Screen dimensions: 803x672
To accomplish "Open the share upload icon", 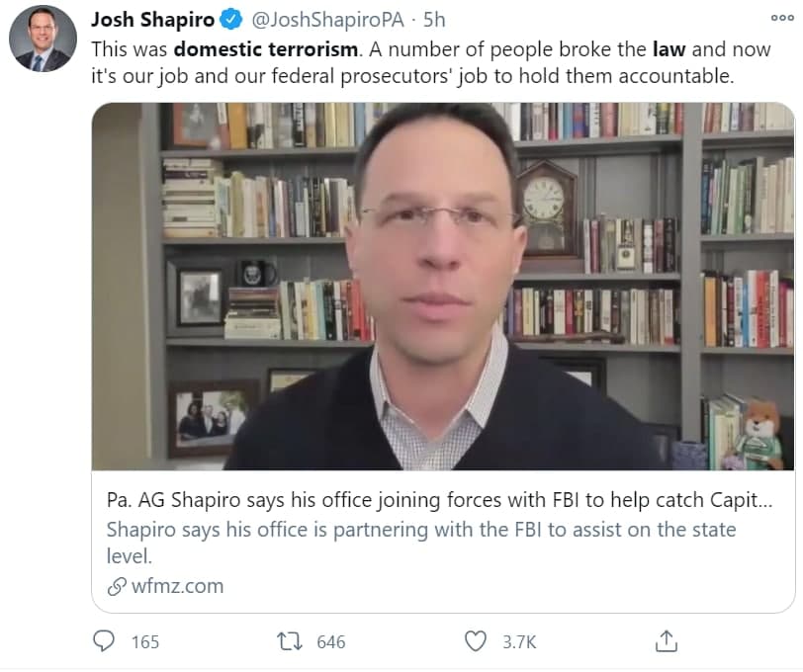I will [667, 641].
